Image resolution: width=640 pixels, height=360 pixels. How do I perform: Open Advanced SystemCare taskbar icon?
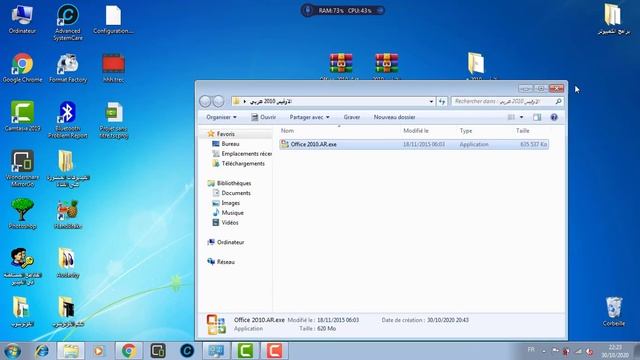(187, 351)
